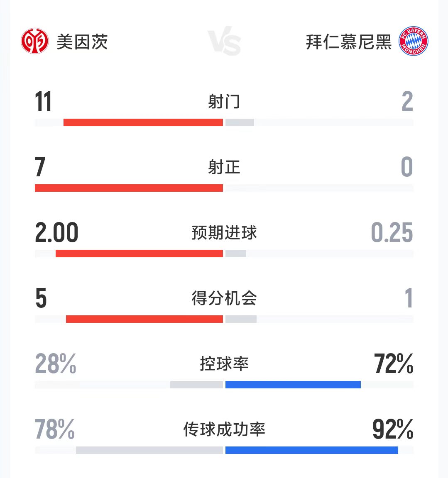Screen dimensions: 448x478
Task: Tap the 得分机会 stat label
Action: pyautogui.click(x=224, y=298)
